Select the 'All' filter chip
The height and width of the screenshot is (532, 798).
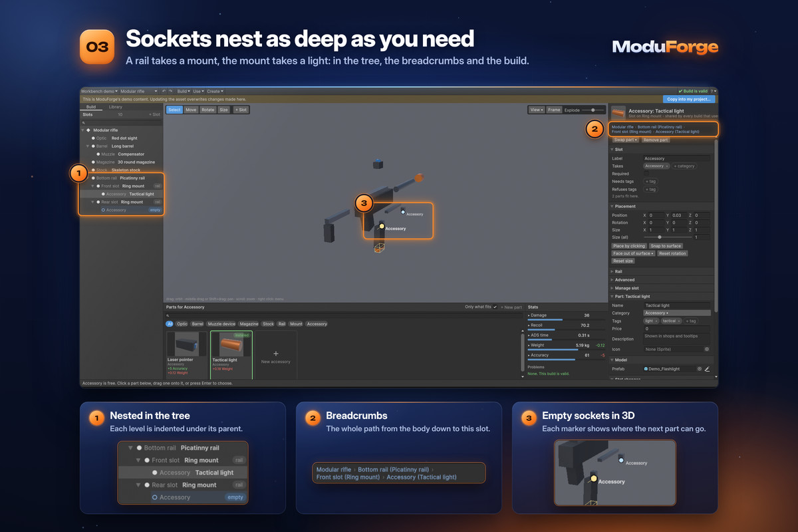coord(170,324)
